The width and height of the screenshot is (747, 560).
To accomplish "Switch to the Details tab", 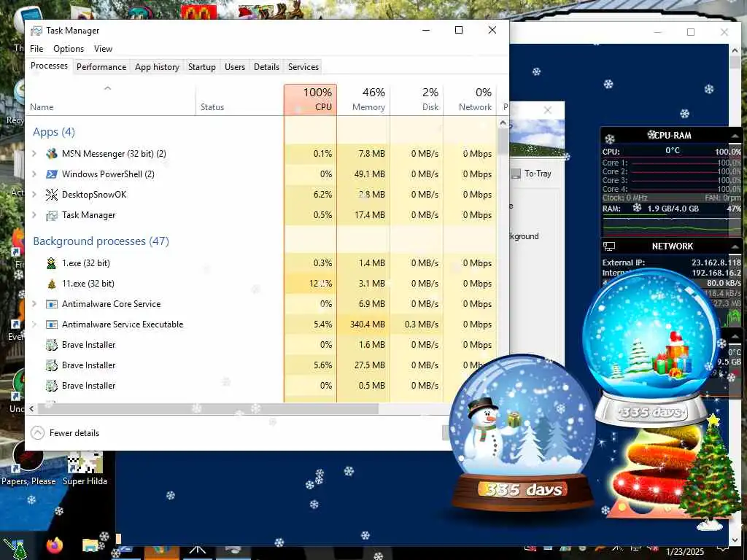I will pos(266,67).
